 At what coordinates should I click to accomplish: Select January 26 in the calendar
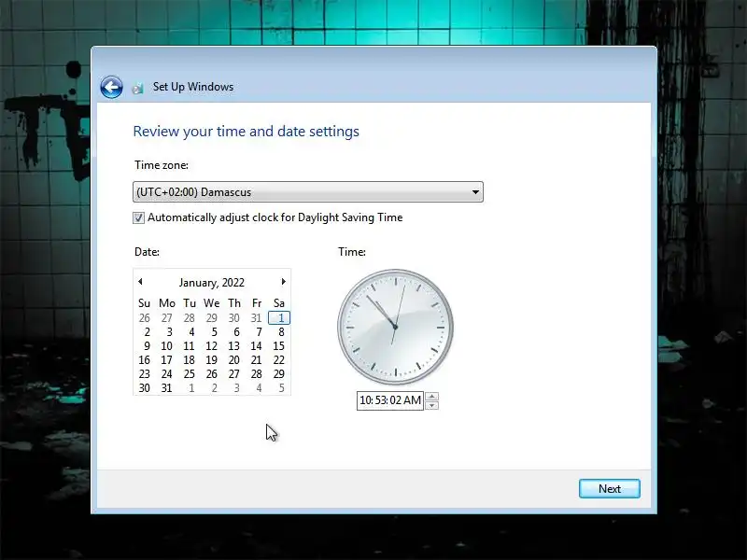(x=212, y=374)
